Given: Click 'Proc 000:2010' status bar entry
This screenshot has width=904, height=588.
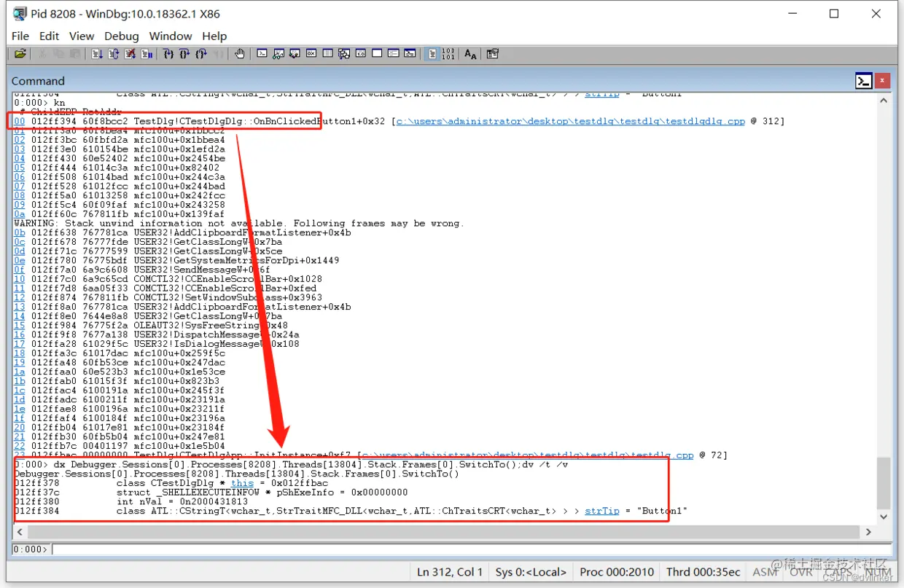Looking at the screenshot, I should 617,572.
